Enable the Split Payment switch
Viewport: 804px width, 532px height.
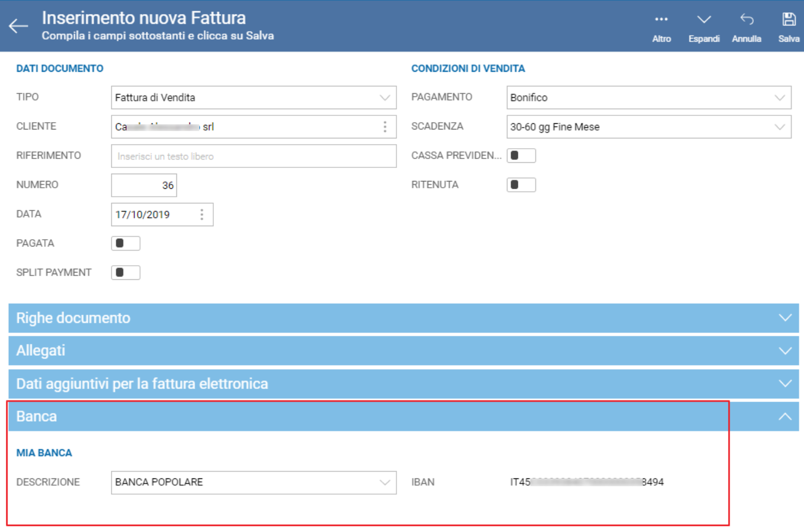[125, 273]
